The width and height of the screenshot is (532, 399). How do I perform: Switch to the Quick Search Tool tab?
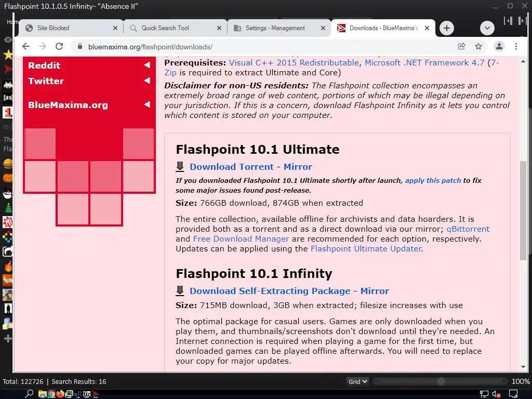point(175,28)
